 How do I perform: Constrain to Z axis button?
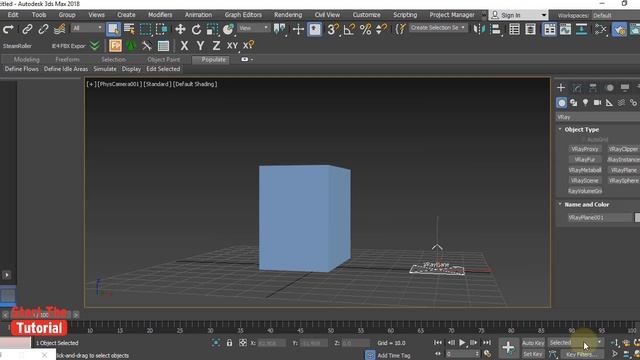coord(216,46)
